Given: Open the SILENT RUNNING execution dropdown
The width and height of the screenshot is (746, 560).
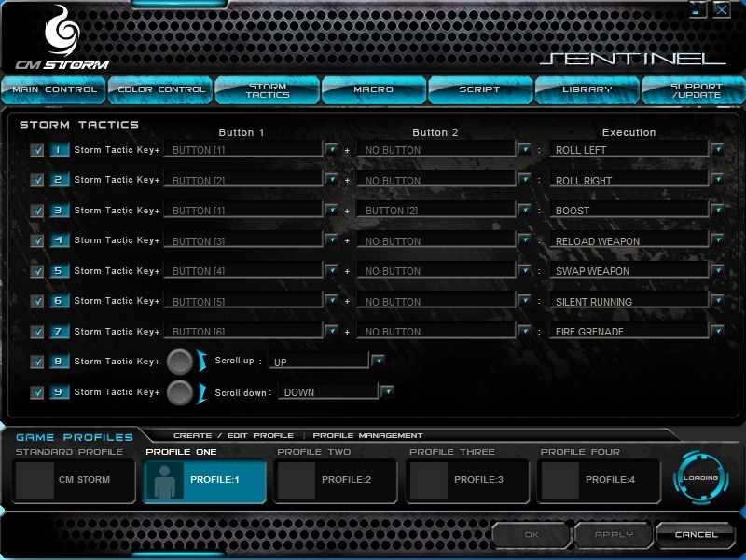Looking at the screenshot, I should tap(717, 300).
